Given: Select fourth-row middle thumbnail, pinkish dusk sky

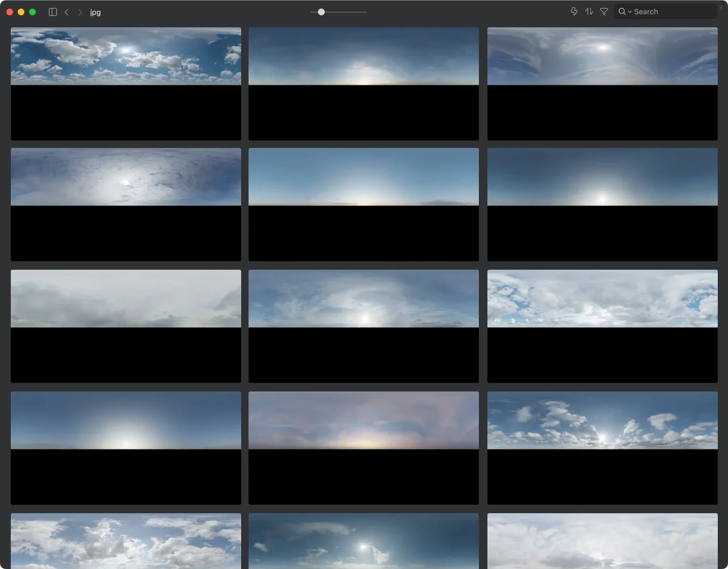Looking at the screenshot, I should tap(363, 448).
